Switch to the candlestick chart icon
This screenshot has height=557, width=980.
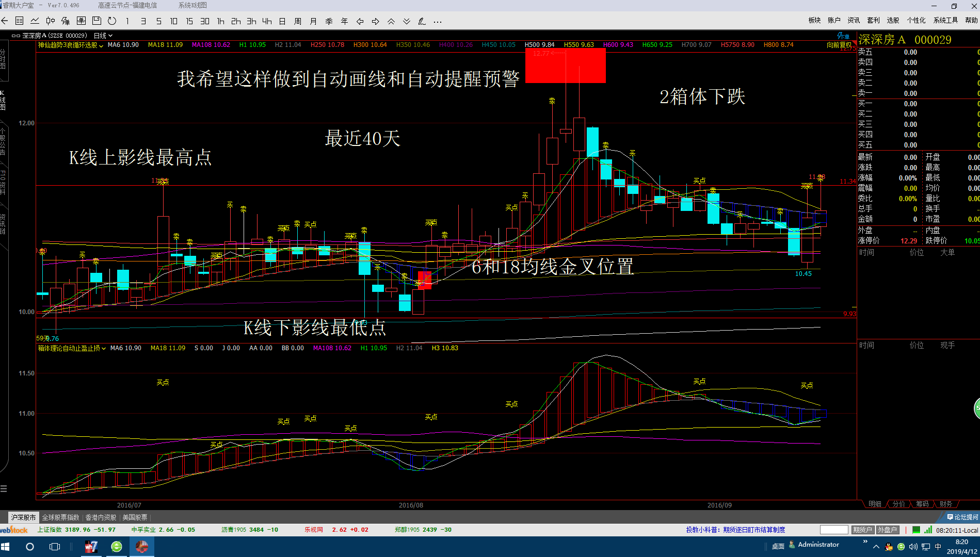point(50,21)
